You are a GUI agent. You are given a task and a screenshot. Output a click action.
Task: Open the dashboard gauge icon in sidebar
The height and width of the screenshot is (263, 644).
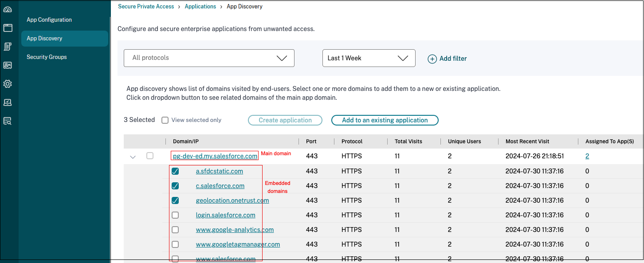click(8, 10)
